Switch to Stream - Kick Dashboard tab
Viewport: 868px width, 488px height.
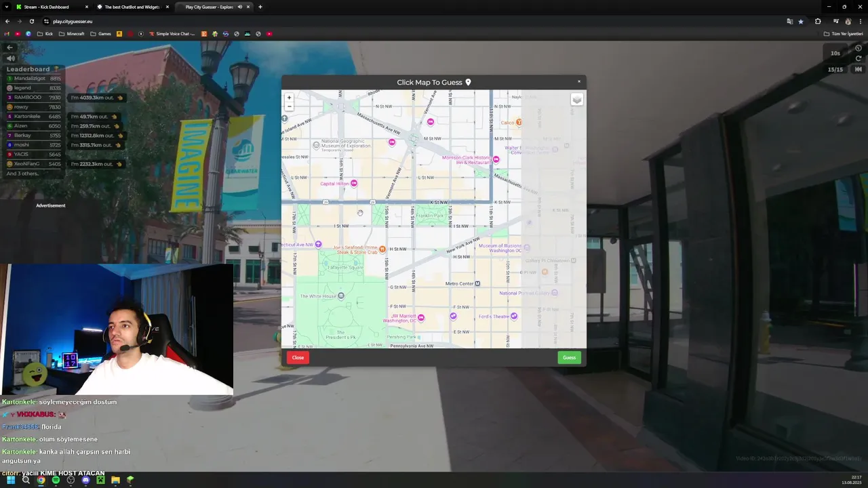50,7
